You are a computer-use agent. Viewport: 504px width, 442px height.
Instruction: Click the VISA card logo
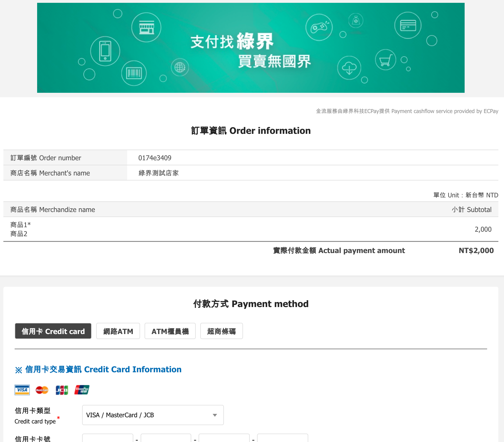coord(22,390)
